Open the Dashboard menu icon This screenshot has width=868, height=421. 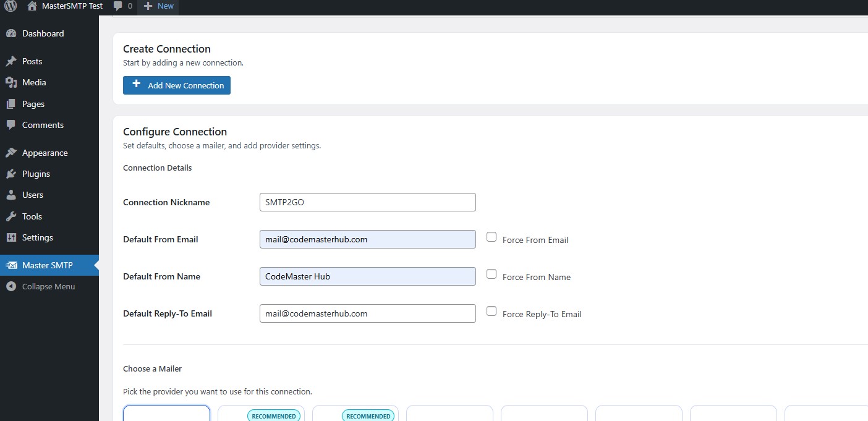point(11,33)
